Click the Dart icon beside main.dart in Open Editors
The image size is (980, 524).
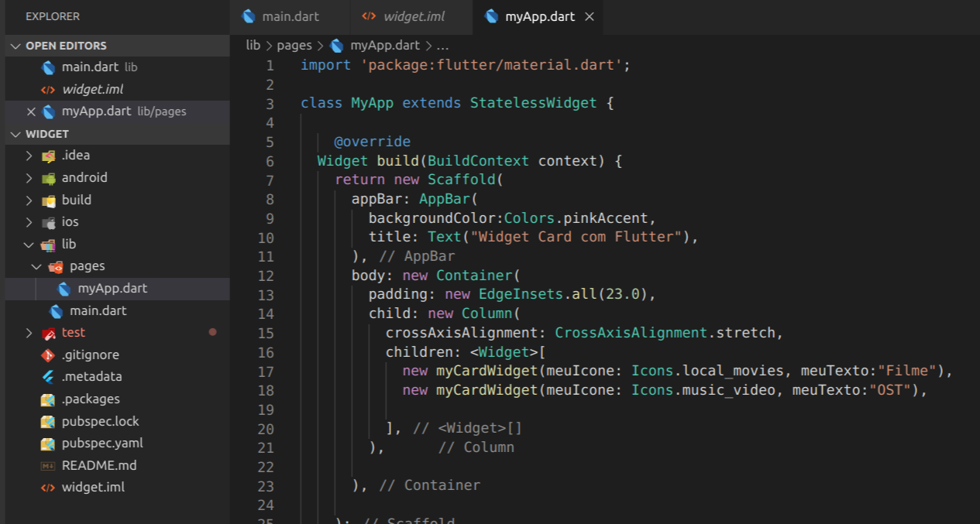point(48,67)
